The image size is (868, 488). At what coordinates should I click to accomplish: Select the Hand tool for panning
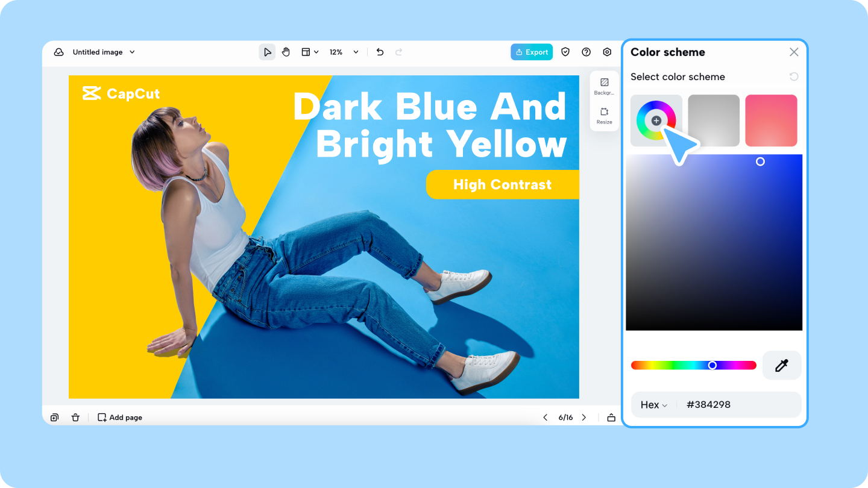click(286, 52)
